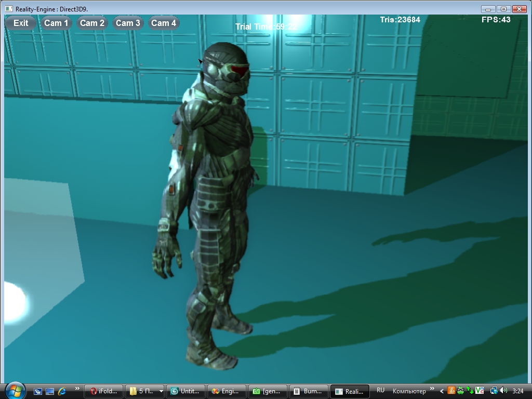Viewport: 532px width, 399px height.
Task: Minimize the Reality-Engine window
Action: (x=488, y=9)
